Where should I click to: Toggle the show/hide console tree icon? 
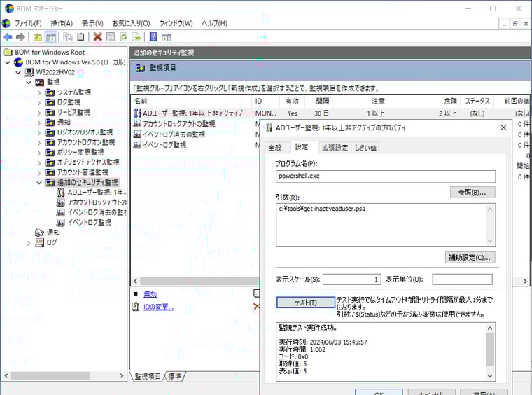(51, 37)
